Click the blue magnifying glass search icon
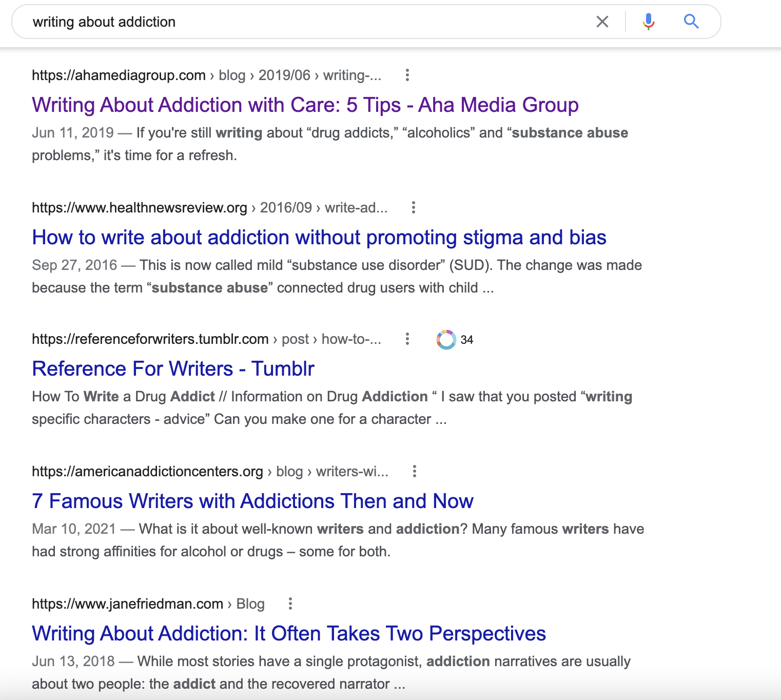 click(691, 22)
